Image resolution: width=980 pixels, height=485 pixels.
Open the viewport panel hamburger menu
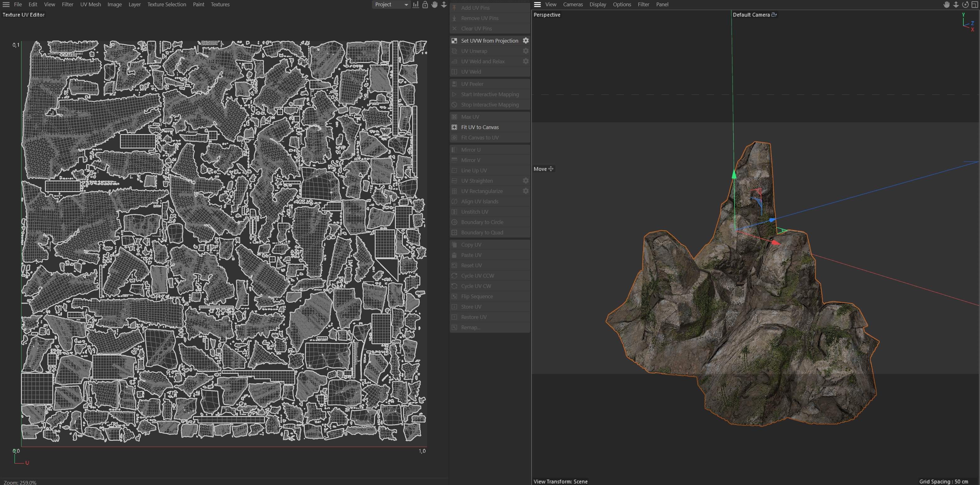[x=537, y=5]
